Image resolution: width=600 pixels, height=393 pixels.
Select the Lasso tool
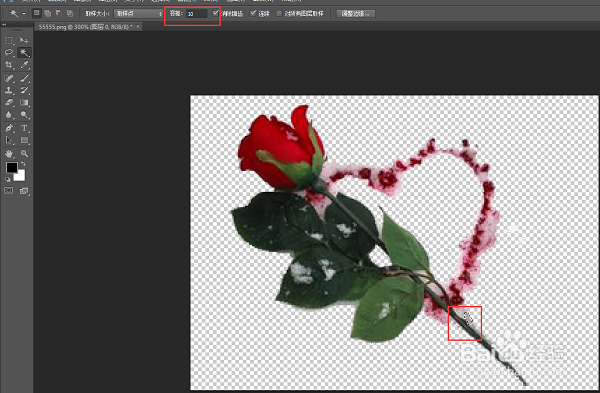click(9, 52)
